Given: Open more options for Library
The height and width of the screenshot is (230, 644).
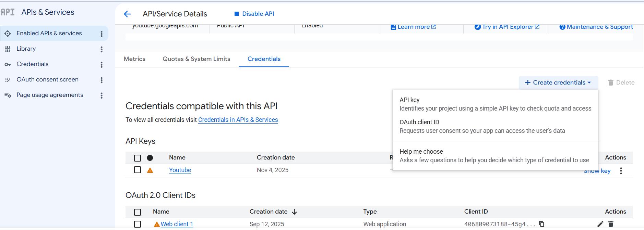Looking at the screenshot, I should [x=102, y=49].
